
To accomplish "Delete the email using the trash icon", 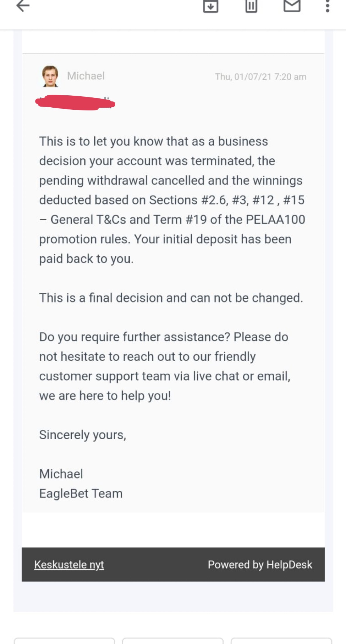I will tap(251, 6).
